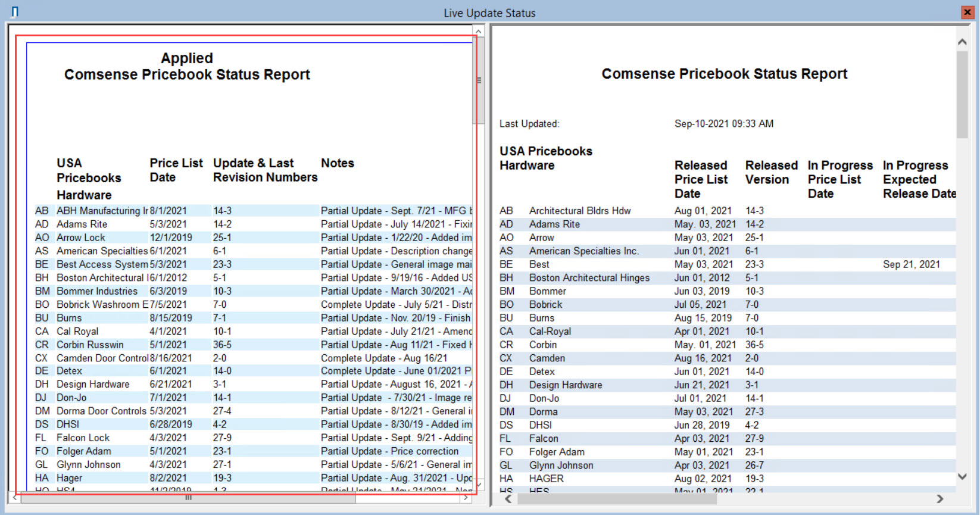
Task: Close the Live Update Status window
Action: click(967, 13)
